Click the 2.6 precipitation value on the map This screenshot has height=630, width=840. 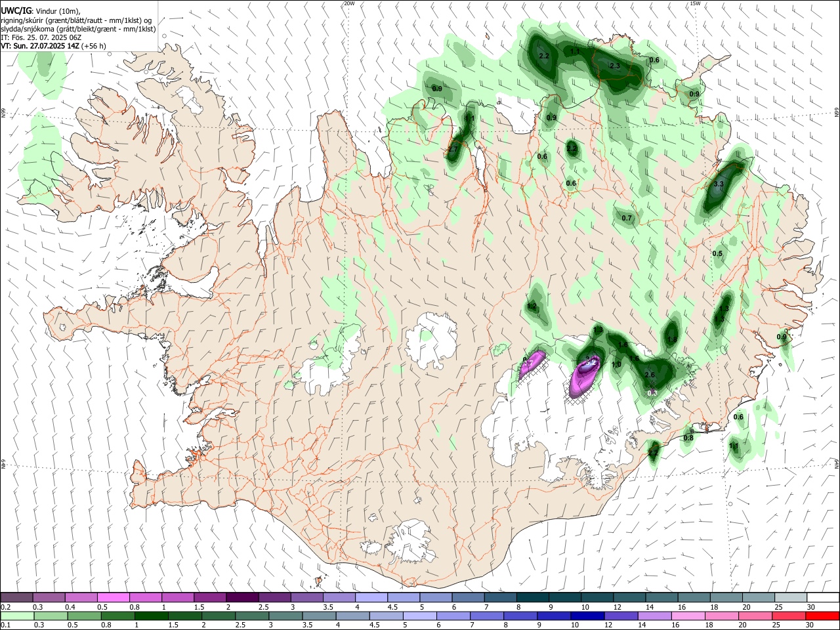click(650, 375)
